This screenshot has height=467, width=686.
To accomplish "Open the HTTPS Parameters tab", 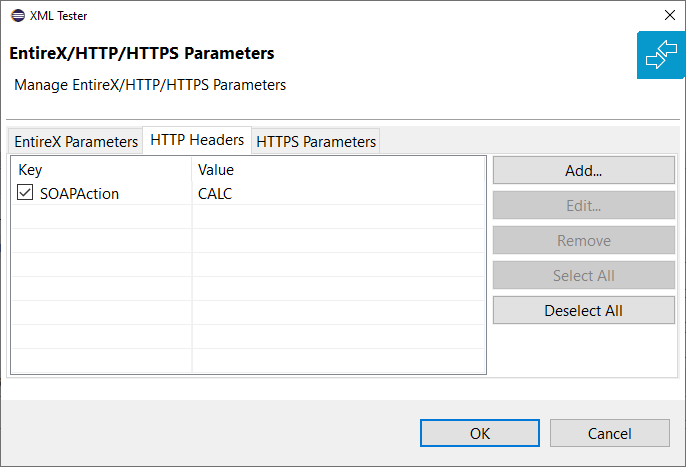I will click(x=315, y=141).
